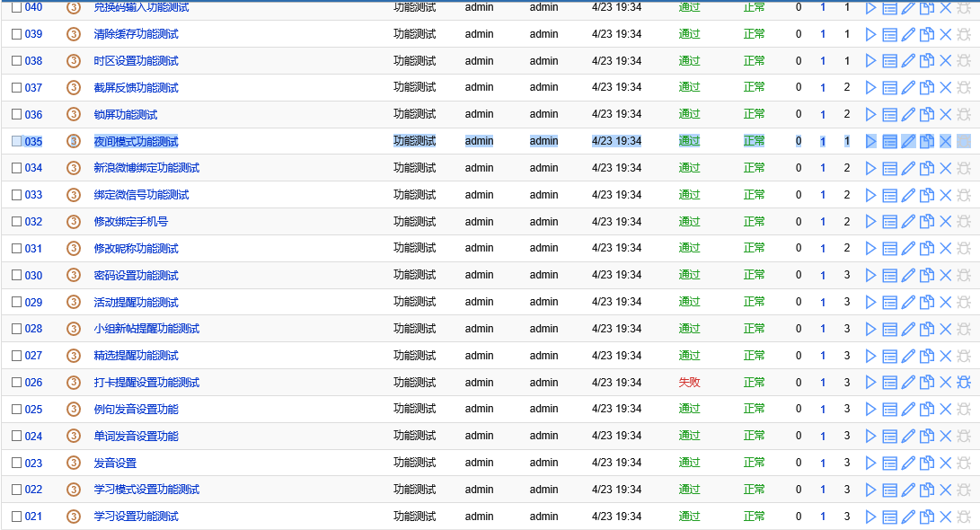Edit case 029 活动提醒功能测试

pyautogui.click(x=908, y=303)
